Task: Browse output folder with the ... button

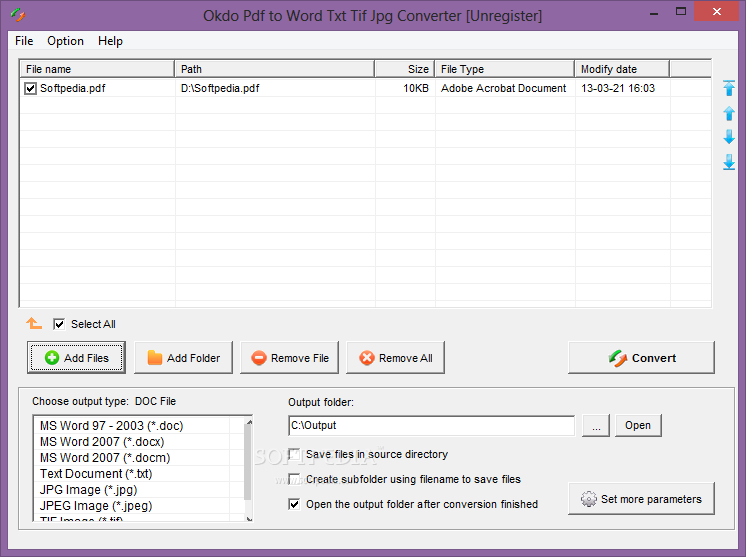Action: [x=596, y=425]
